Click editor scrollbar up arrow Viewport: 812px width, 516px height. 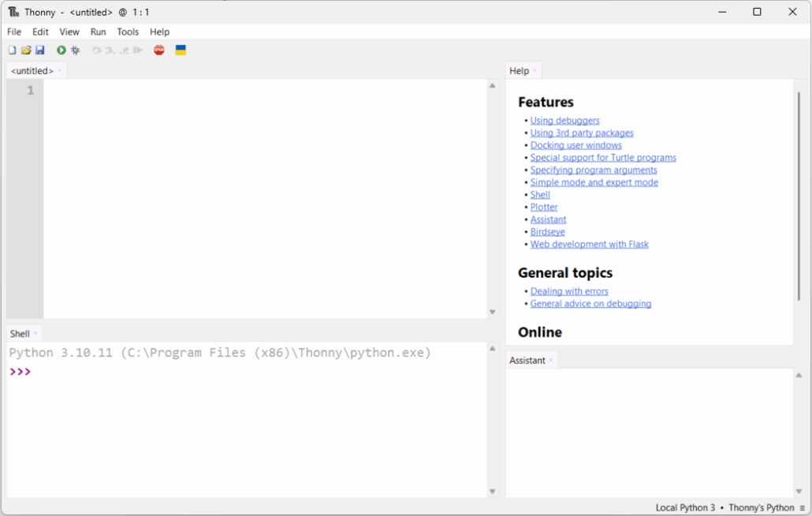tap(493, 86)
